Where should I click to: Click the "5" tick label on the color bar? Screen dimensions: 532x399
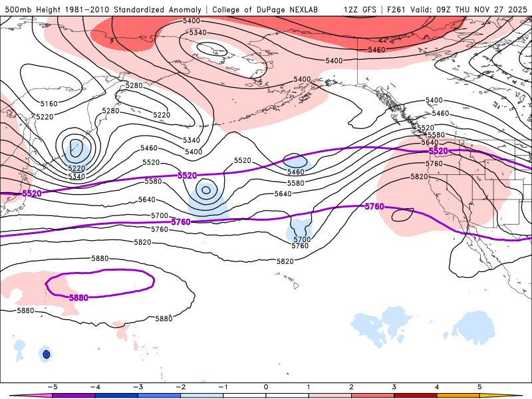(x=479, y=387)
